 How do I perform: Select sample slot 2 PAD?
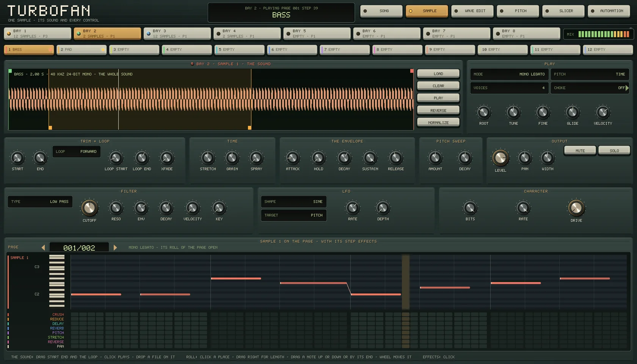pyautogui.click(x=82, y=50)
